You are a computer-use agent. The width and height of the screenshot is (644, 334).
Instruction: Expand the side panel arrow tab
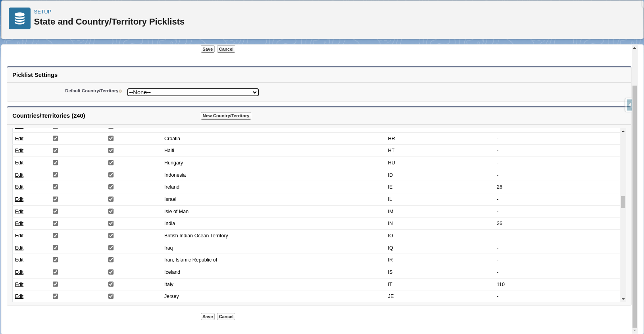click(x=629, y=105)
